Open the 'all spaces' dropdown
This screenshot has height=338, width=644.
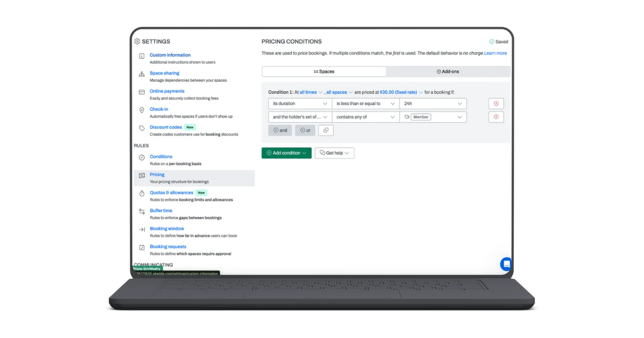339,92
